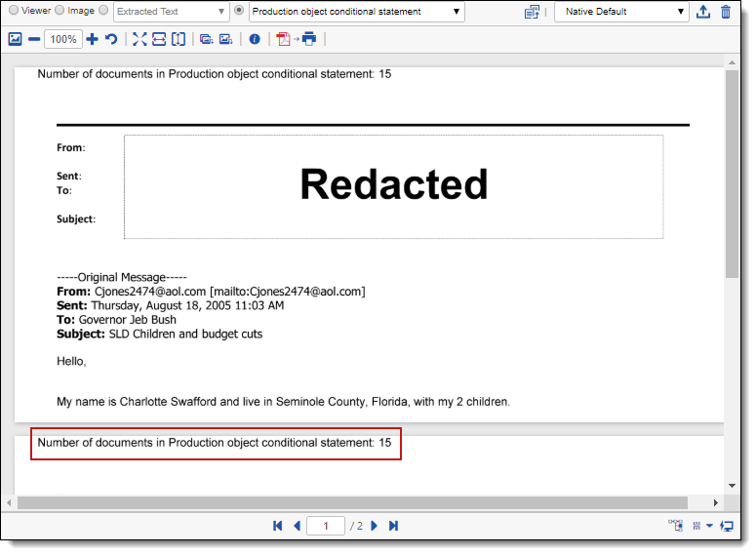This screenshot has height=555, width=756.
Task: Click the large Redacted box
Action: point(393,186)
